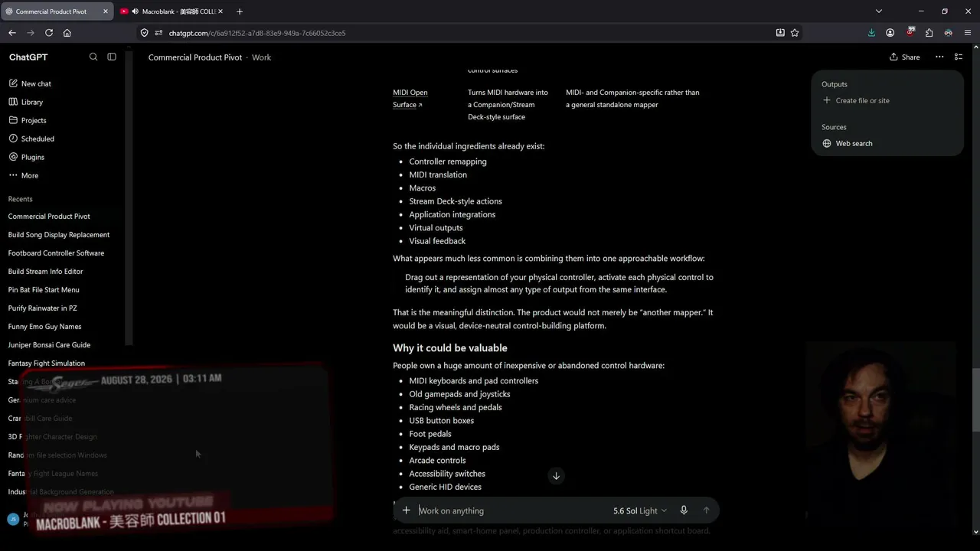The image size is (980, 551).
Task: Click the send arrow button
Action: click(x=706, y=510)
